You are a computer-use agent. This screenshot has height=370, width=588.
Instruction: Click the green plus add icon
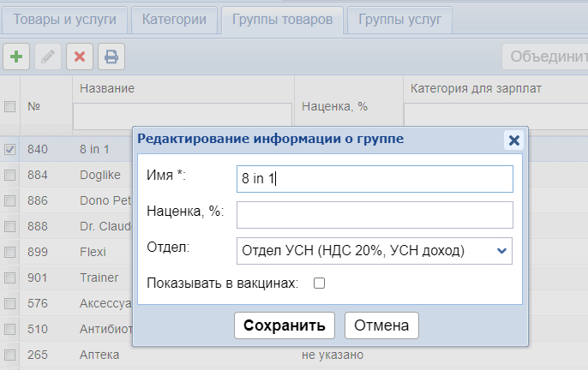15,57
